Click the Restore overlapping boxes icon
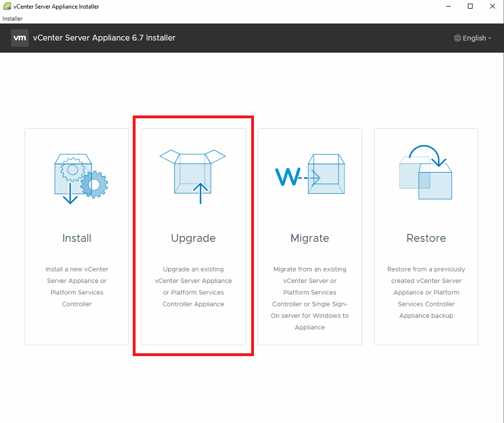Screen dimensions: 504x423 coord(426,172)
